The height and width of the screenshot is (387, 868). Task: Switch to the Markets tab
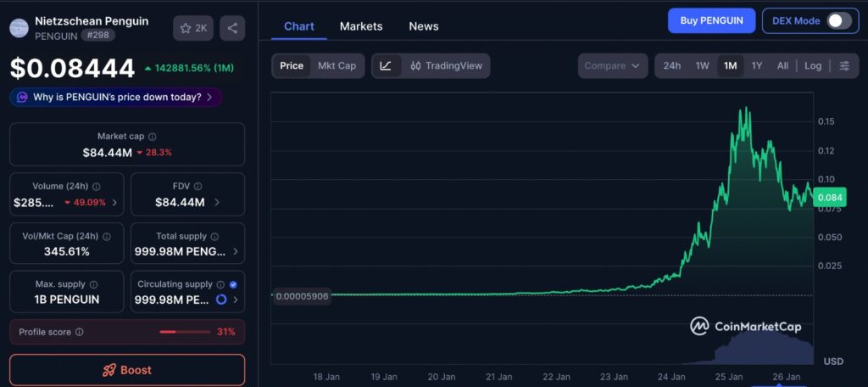(361, 26)
